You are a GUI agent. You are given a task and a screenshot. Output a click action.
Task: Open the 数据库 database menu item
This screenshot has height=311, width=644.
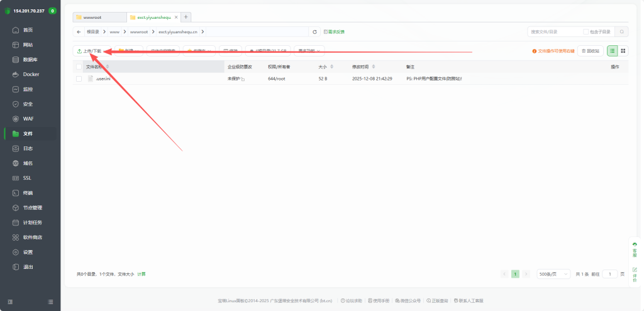pyautogui.click(x=31, y=60)
